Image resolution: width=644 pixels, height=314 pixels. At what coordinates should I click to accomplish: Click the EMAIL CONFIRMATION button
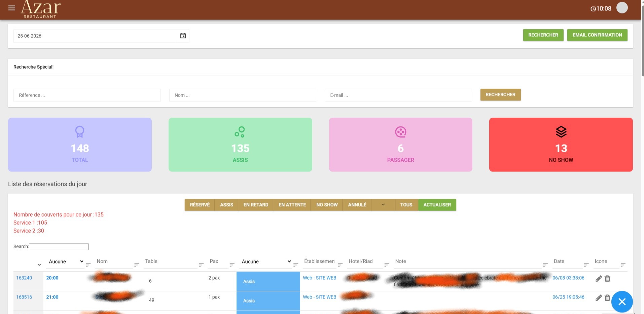(x=597, y=35)
